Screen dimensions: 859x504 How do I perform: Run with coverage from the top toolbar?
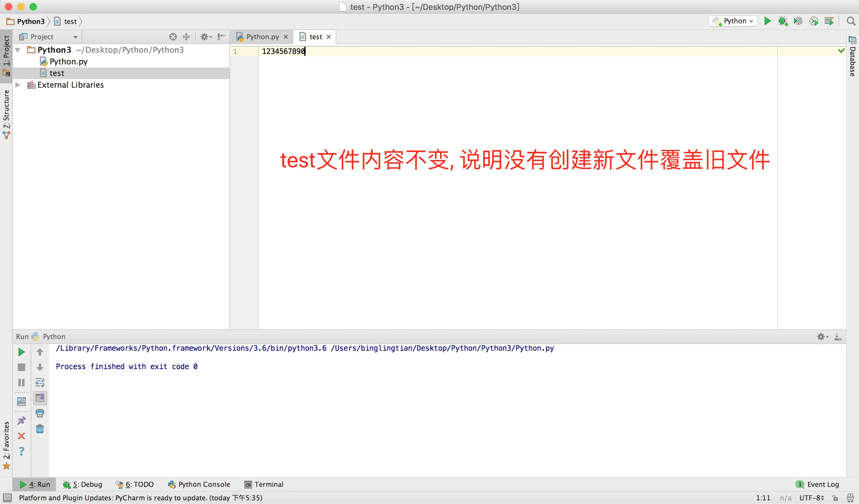[798, 21]
